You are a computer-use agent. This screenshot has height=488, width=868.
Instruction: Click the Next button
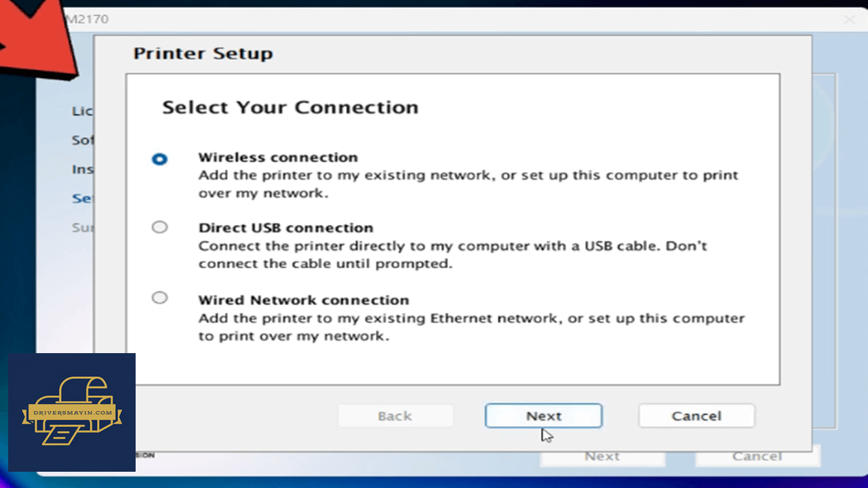point(544,416)
